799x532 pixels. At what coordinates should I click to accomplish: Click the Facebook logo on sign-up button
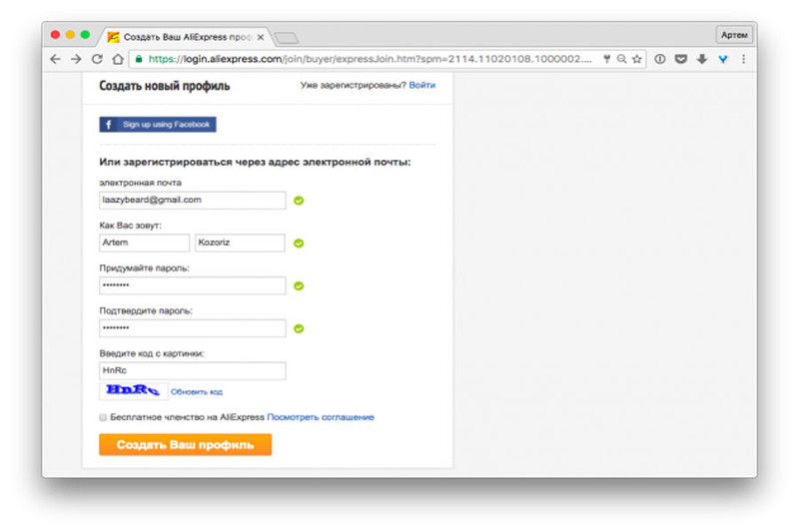(x=108, y=124)
